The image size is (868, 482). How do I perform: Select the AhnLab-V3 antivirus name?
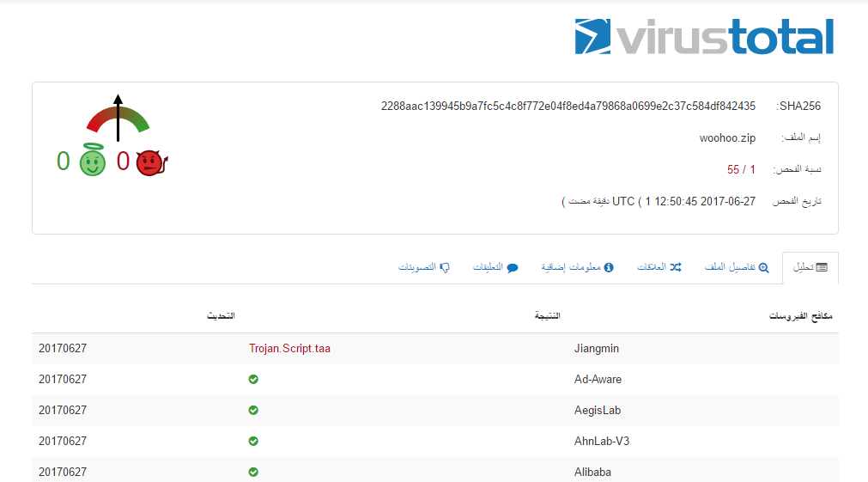point(602,442)
